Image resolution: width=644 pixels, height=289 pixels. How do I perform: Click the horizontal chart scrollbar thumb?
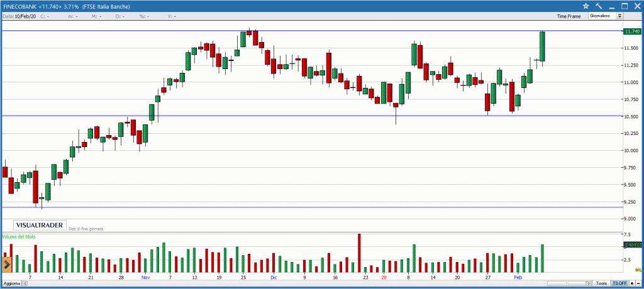click(567, 283)
